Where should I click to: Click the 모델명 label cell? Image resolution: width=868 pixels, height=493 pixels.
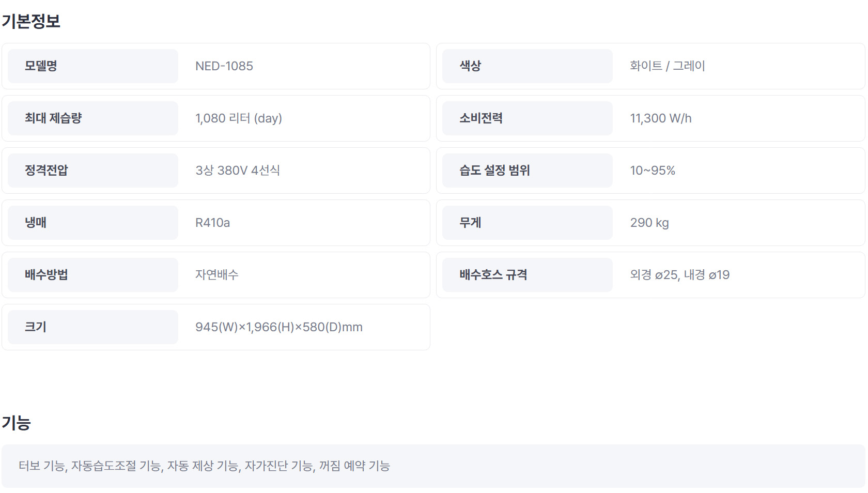coord(93,66)
